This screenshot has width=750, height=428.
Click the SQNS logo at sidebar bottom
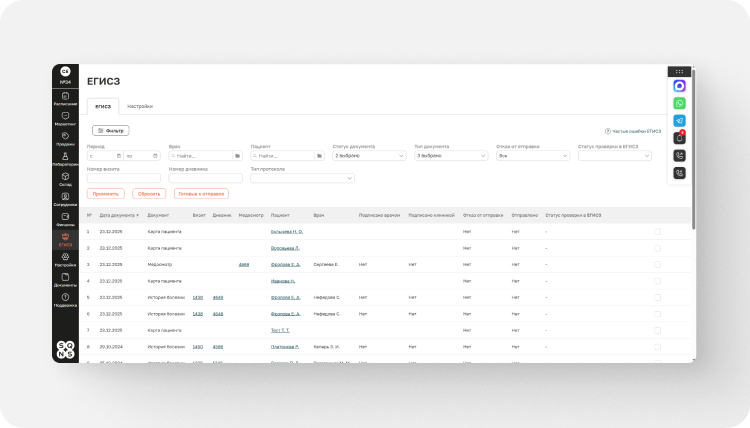[66, 350]
